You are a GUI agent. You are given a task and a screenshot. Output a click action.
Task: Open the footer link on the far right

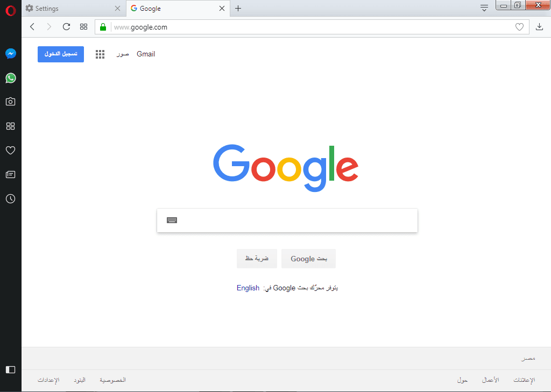[524, 380]
